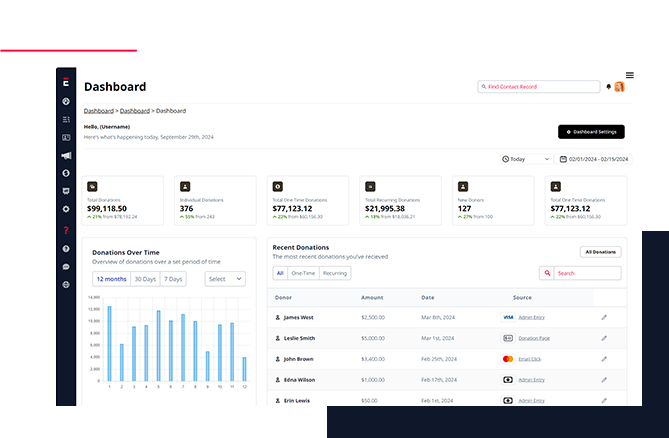Screen dimensions: 669x438
Task: Open the user avatar in the header
Action: coord(620,87)
